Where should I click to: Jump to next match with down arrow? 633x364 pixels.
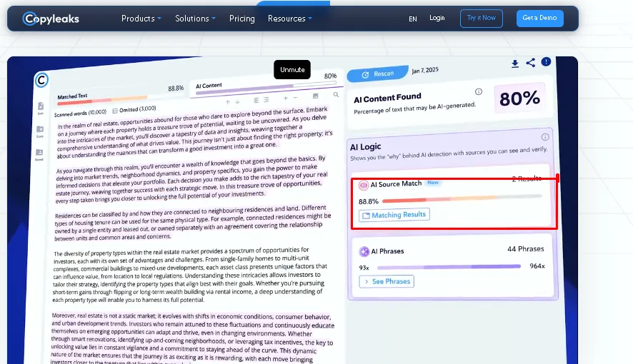(x=237, y=101)
